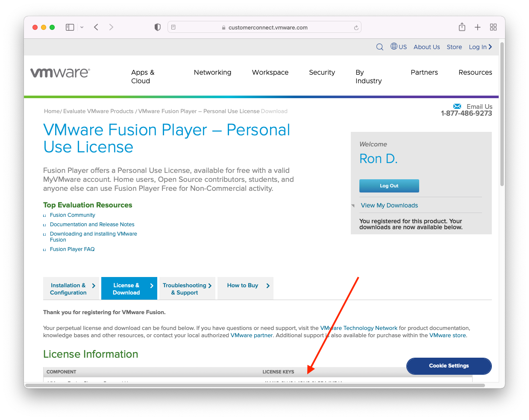This screenshot has height=420, width=529.
Task: Switch to Installation & Configuration tab
Action: tap(71, 289)
